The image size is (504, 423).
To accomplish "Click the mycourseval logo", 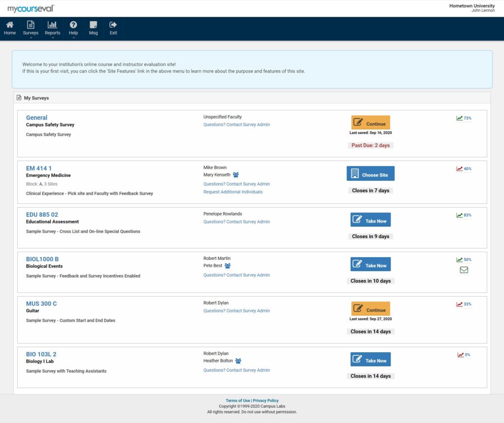I will (x=31, y=9).
